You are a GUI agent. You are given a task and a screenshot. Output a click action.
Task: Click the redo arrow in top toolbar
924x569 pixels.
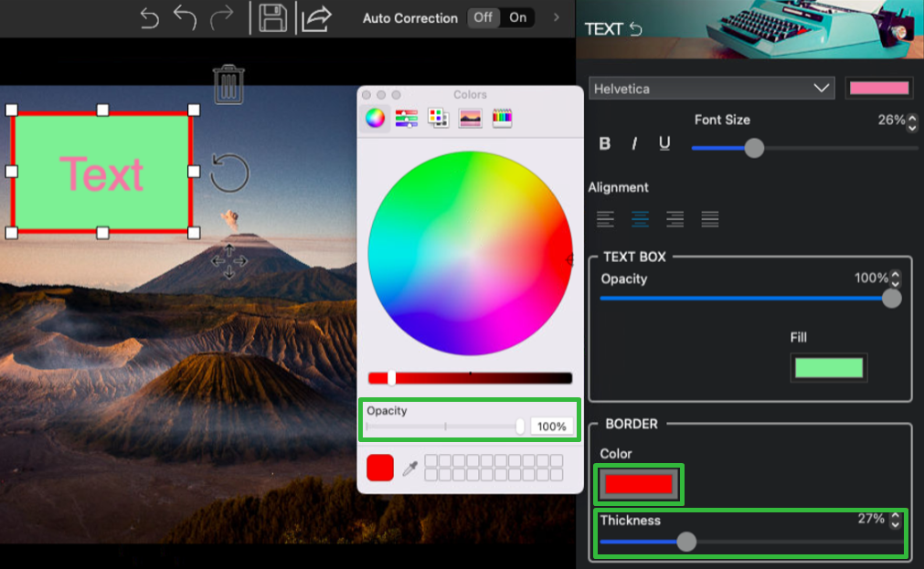(221, 17)
